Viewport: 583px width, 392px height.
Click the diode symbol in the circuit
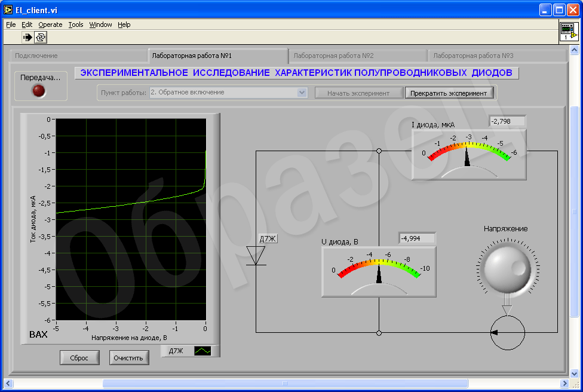(256, 256)
